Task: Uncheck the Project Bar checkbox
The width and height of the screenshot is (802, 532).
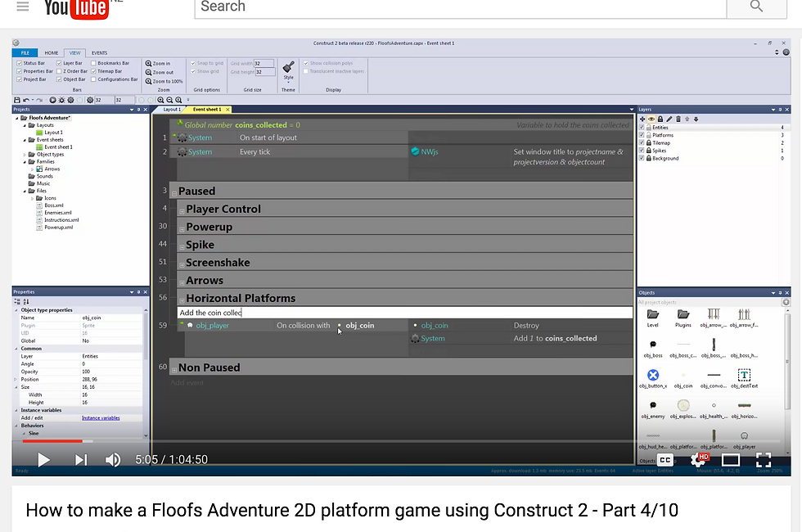Action: pyautogui.click(x=20, y=79)
